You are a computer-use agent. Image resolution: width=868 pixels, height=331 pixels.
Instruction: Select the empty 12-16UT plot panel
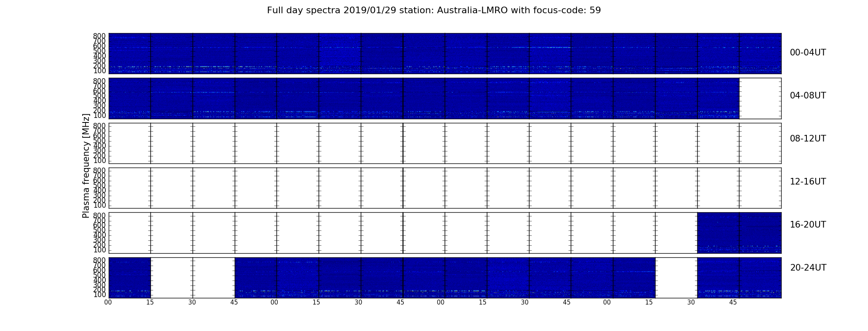445,188
